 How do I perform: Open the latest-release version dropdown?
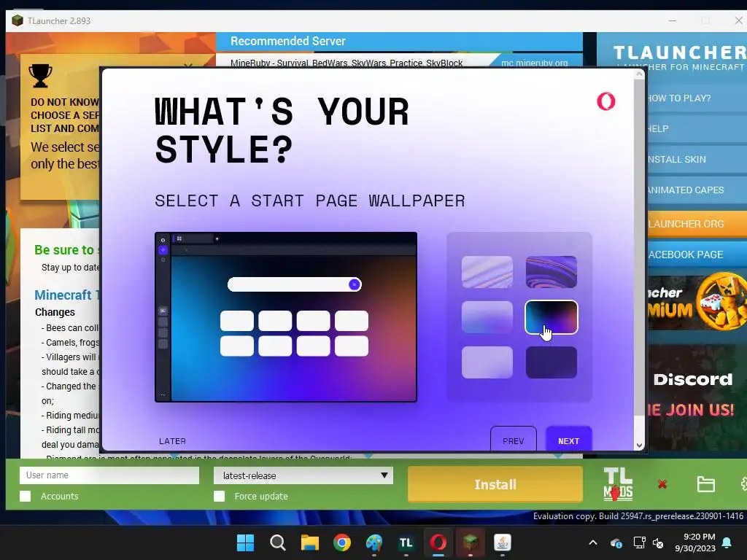pos(303,475)
